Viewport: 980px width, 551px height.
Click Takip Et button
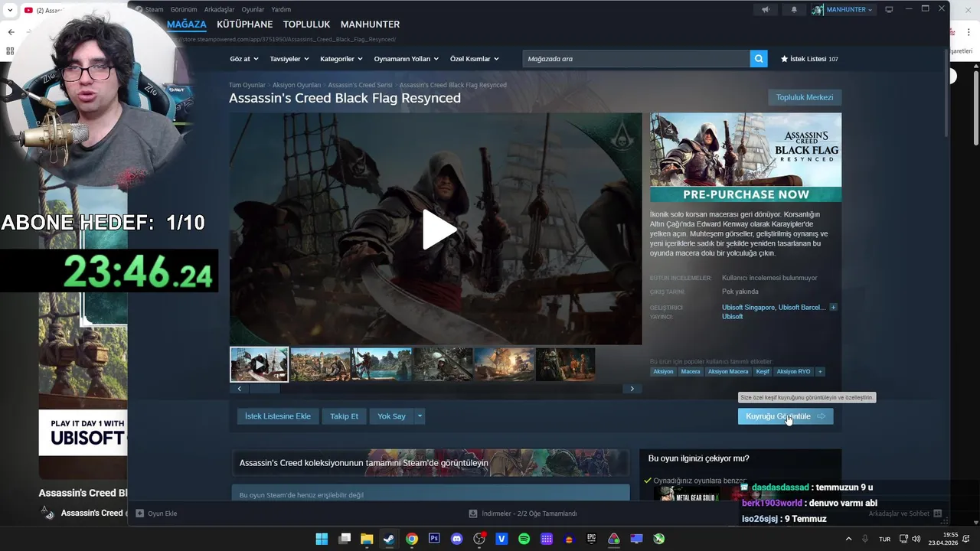pos(344,416)
